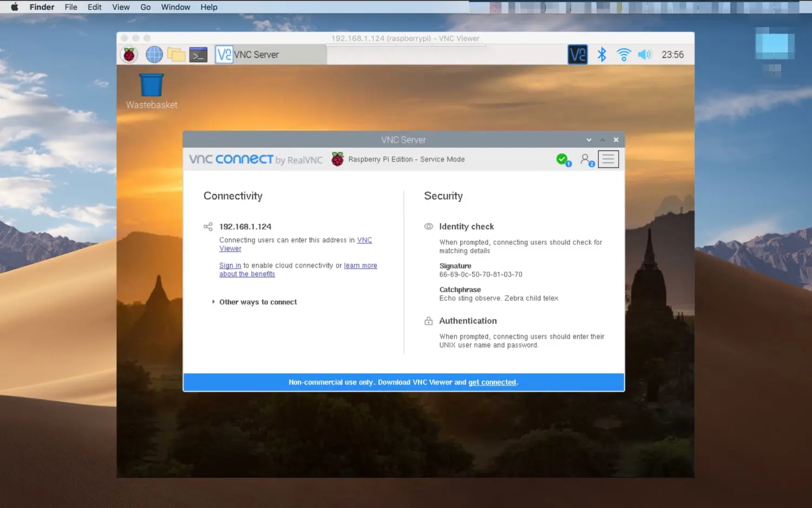The width and height of the screenshot is (812, 508).
Task: Select the VNC Server taskbar entry
Action: pos(271,55)
